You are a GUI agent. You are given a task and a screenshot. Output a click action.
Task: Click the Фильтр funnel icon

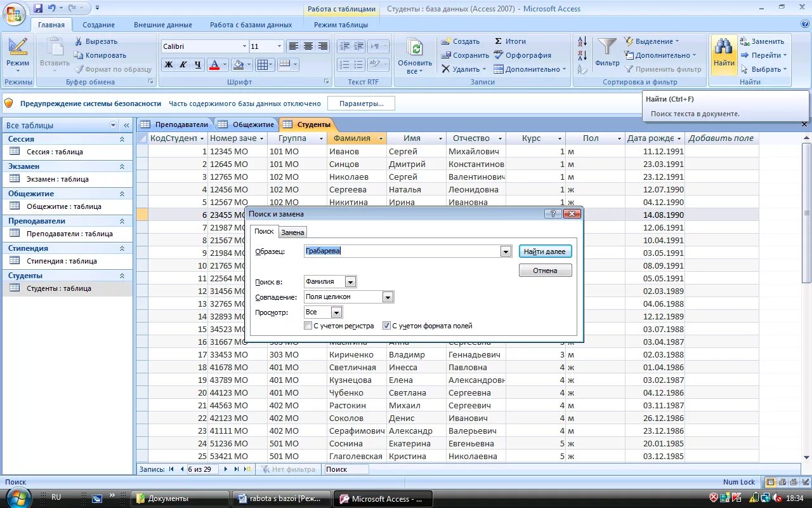click(x=607, y=53)
